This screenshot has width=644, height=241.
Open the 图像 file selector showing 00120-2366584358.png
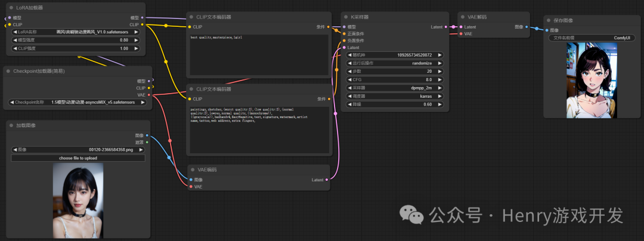(78, 150)
